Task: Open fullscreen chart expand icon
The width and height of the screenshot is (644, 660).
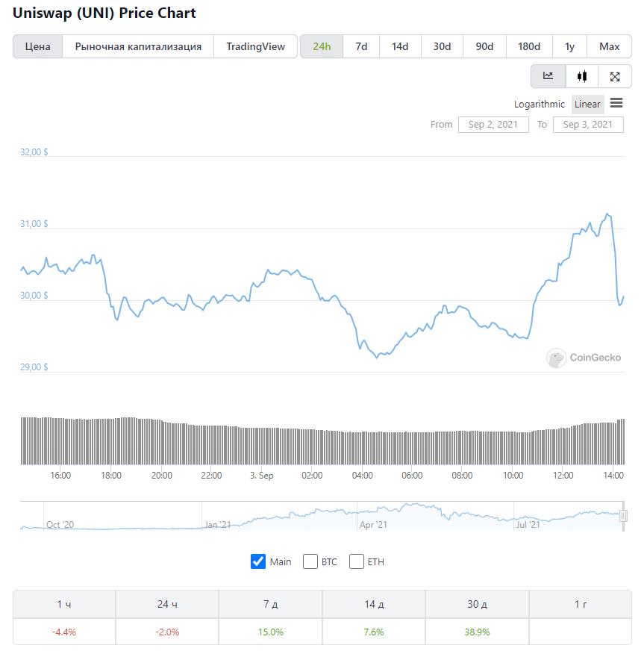Action: pyautogui.click(x=615, y=76)
